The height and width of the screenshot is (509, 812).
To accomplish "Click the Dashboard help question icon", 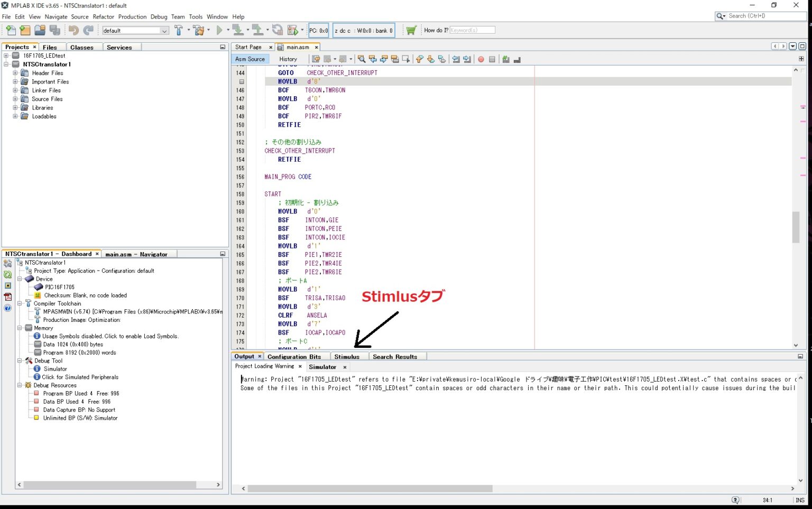I will pyautogui.click(x=7, y=308).
